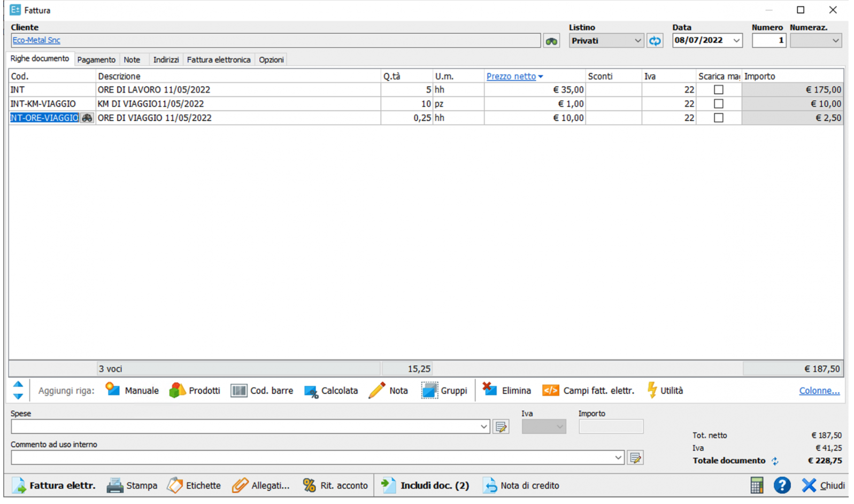Open Campi fatt. elettr. fields

(x=588, y=391)
